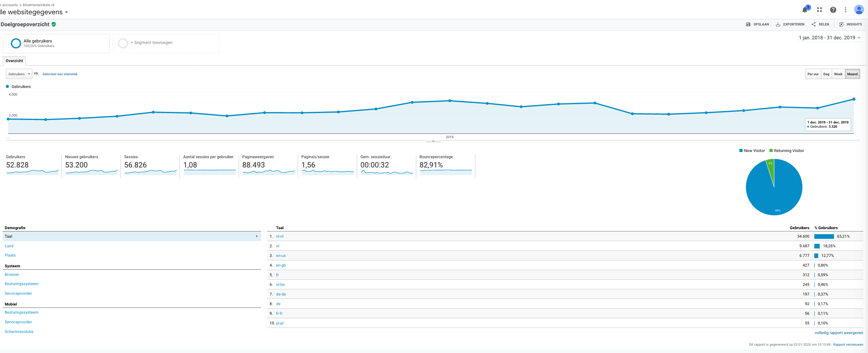
Task: Open the help question mark icon
Action: [x=833, y=10]
